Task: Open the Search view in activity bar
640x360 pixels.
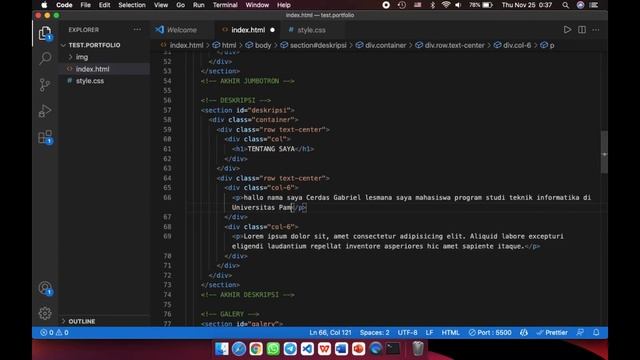Action: click(45, 58)
